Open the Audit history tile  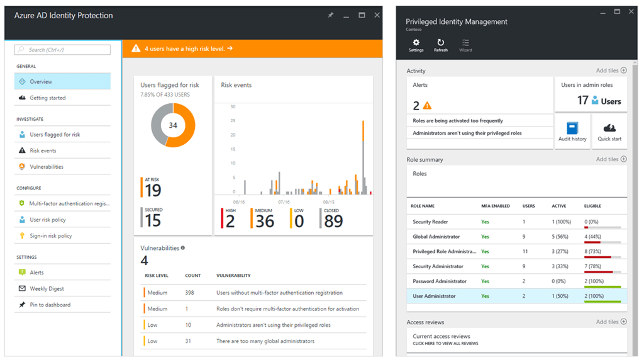click(572, 131)
